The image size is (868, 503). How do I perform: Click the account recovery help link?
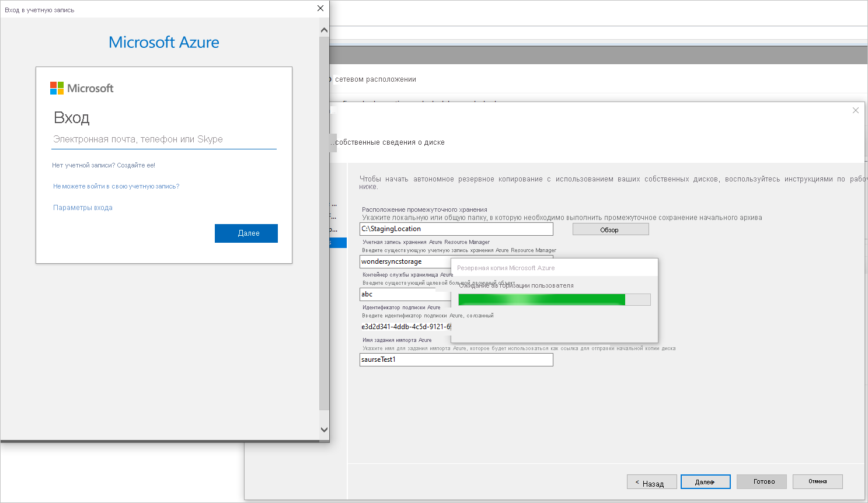116,186
